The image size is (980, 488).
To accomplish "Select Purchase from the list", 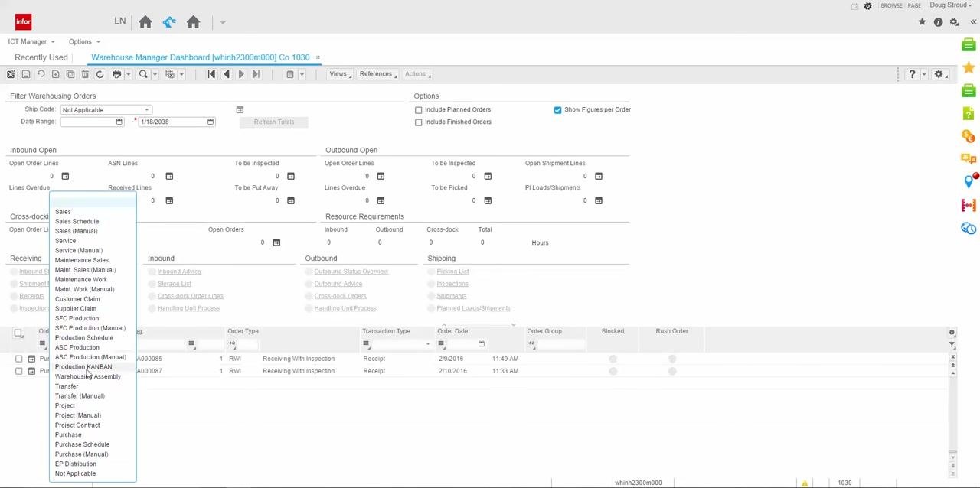I will point(68,435).
